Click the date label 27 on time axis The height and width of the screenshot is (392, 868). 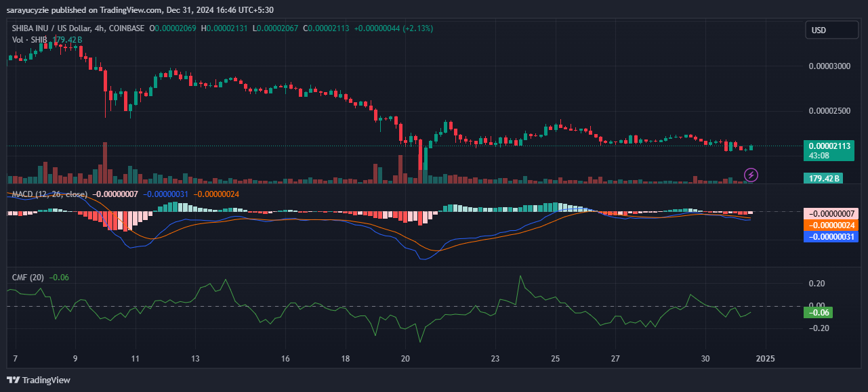point(615,358)
